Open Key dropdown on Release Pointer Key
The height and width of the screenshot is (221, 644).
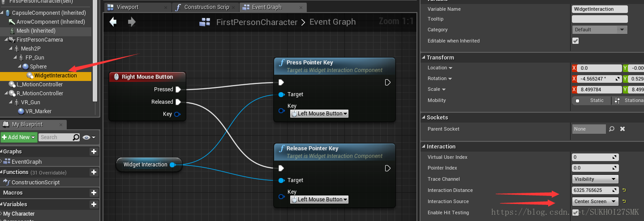(319, 200)
